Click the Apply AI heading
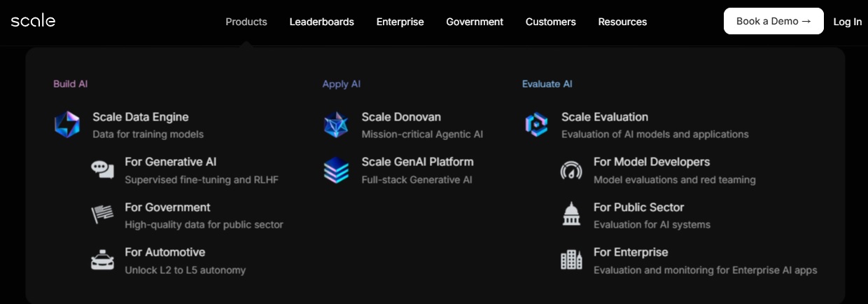This screenshot has height=304, width=868. tap(342, 84)
